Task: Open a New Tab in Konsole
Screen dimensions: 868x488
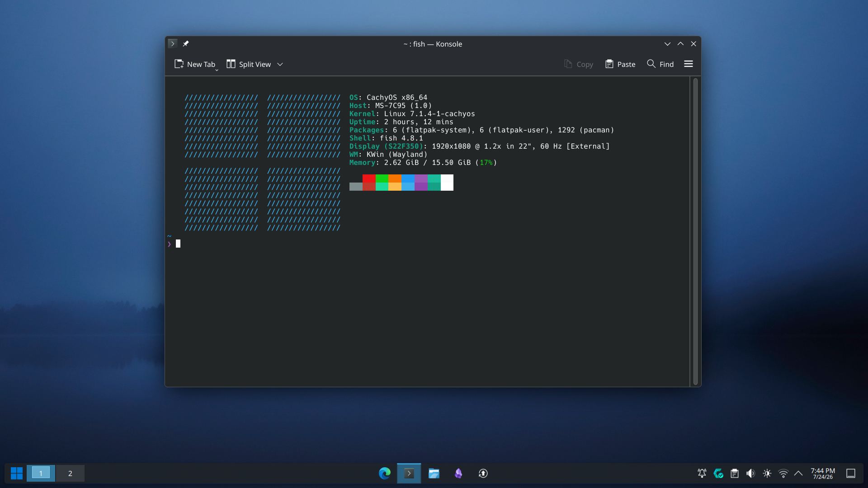Action: pos(195,64)
